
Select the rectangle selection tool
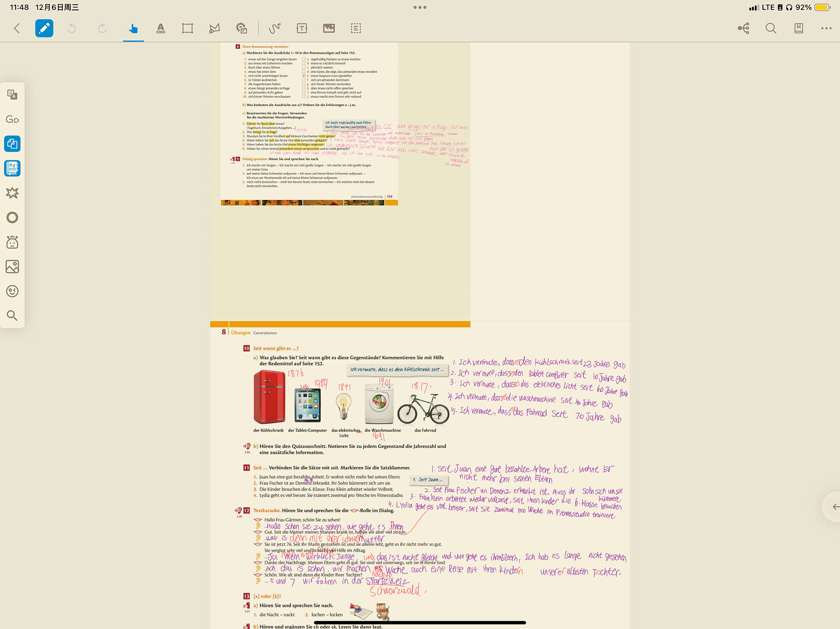(x=187, y=28)
